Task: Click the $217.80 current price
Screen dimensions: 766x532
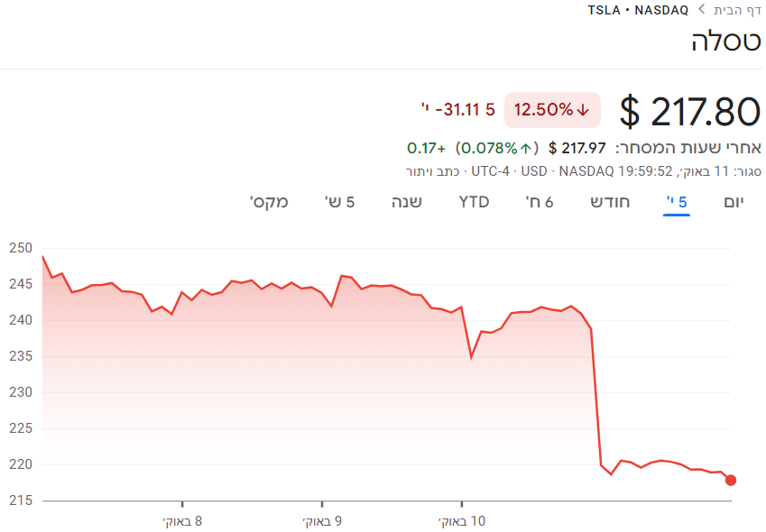Action: coord(690,111)
